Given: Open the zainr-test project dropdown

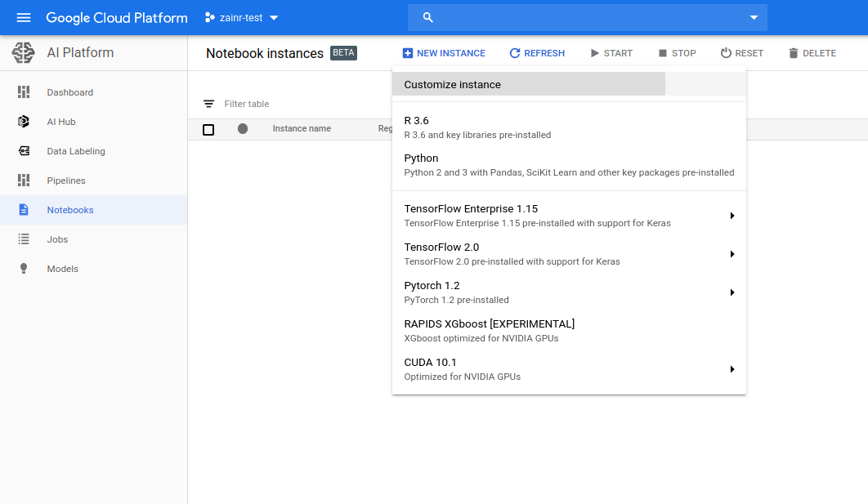Looking at the screenshot, I should pos(240,17).
